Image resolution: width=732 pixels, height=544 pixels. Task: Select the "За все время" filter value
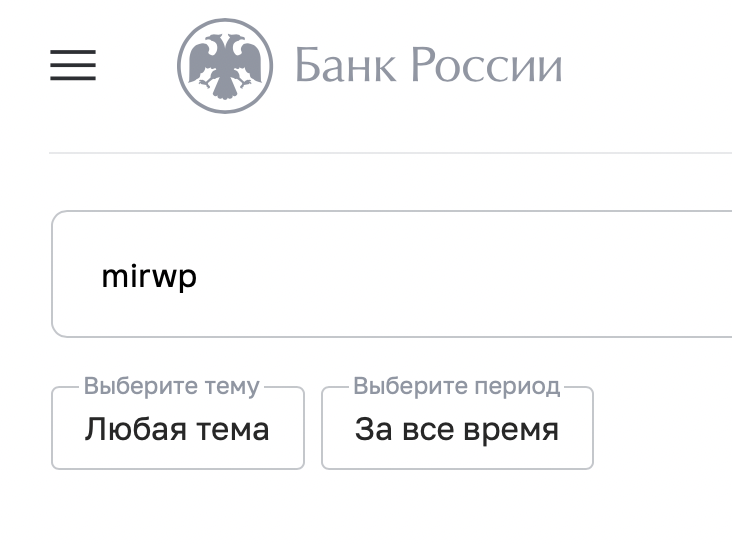coord(457,430)
